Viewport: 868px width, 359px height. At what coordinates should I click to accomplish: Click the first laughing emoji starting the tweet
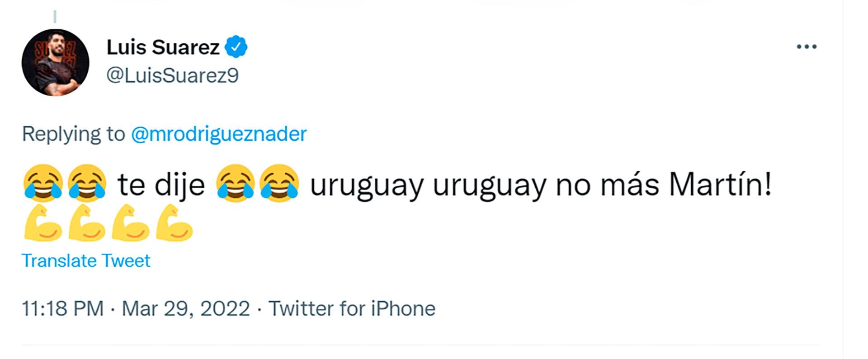click(43, 183)
